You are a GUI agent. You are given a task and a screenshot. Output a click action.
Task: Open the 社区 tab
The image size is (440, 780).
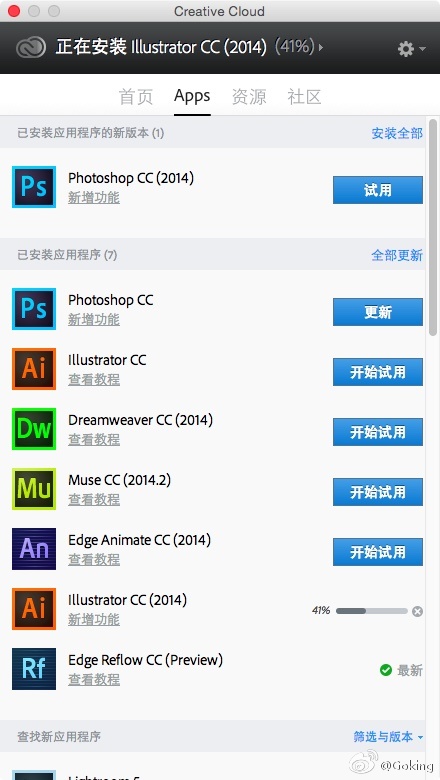pyautogui.click(x=304, y=97)
